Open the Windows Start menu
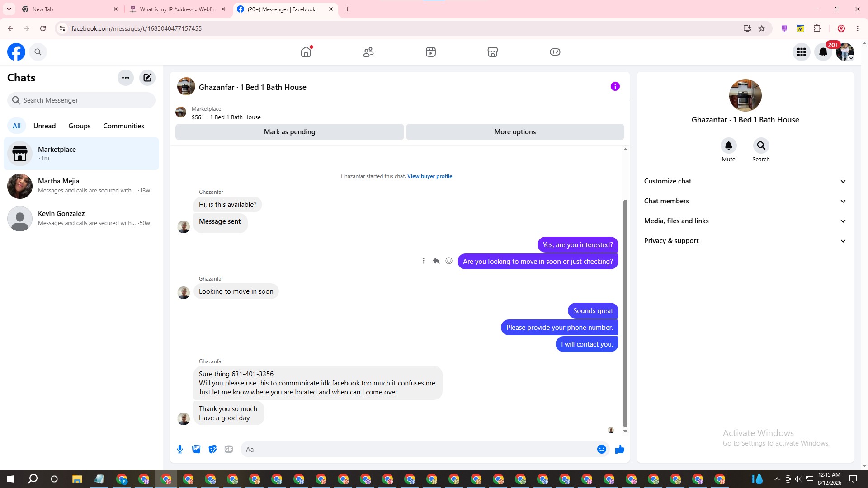 [x=11, y=479]
